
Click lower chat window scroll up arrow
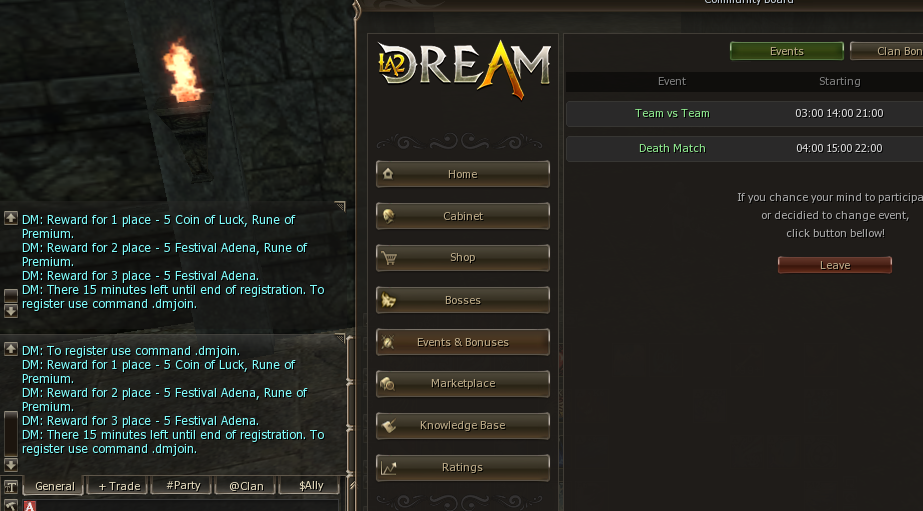pyautogui.click(x=11, y=349)
